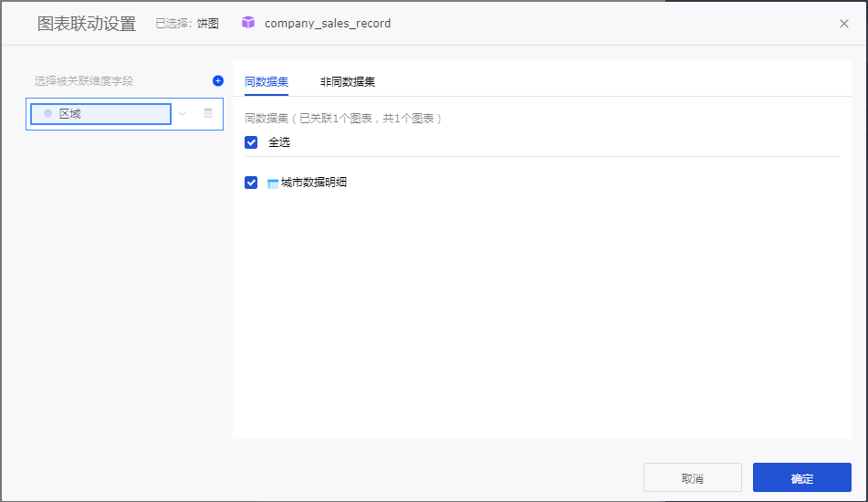Screen dimensions: 868x502
Task: Click the 图表联动设置 dialog title
Action: tap(87, 24)
